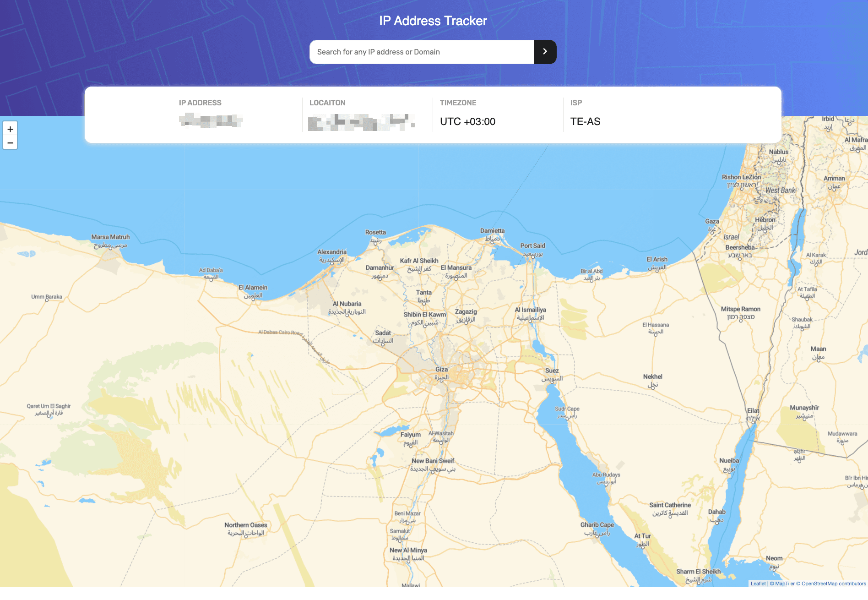The height and width of the screenshot is (600, 868).
Task: Click Sharm El Sheikh on the map
Action: [699, 572]
